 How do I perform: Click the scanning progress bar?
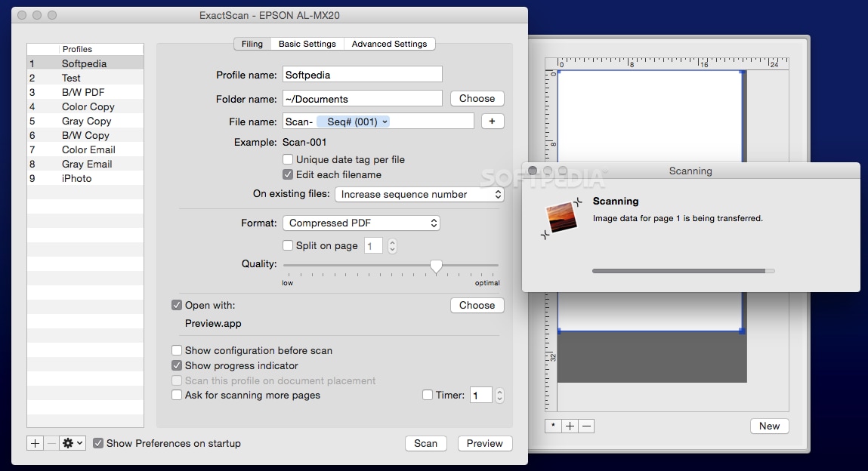tap(683, 271)
